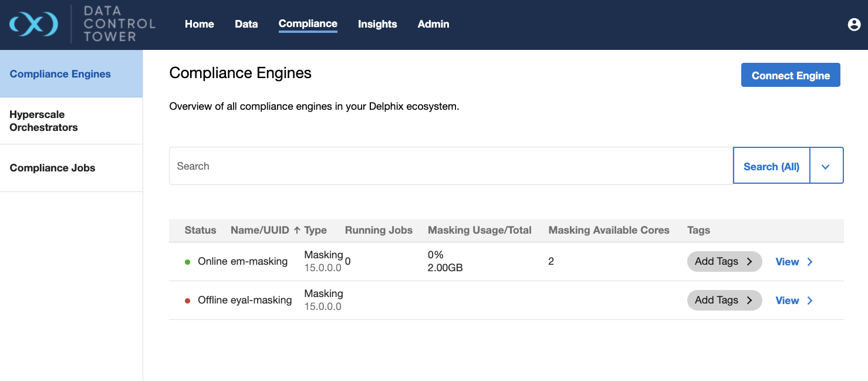Open Add Tags for eyal-masking engine
This screenshot has width=868, height=381.
(724, 300)
